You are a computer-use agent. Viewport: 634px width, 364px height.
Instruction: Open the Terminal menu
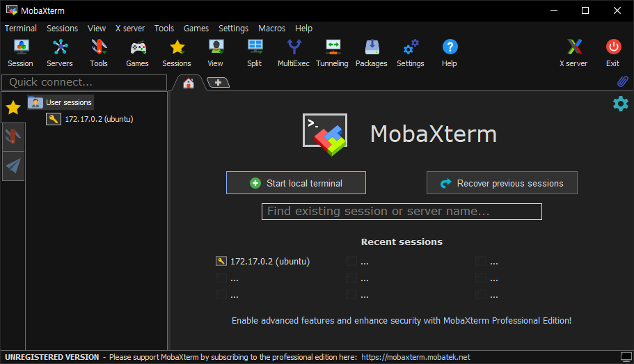click(x=21, y=29)
